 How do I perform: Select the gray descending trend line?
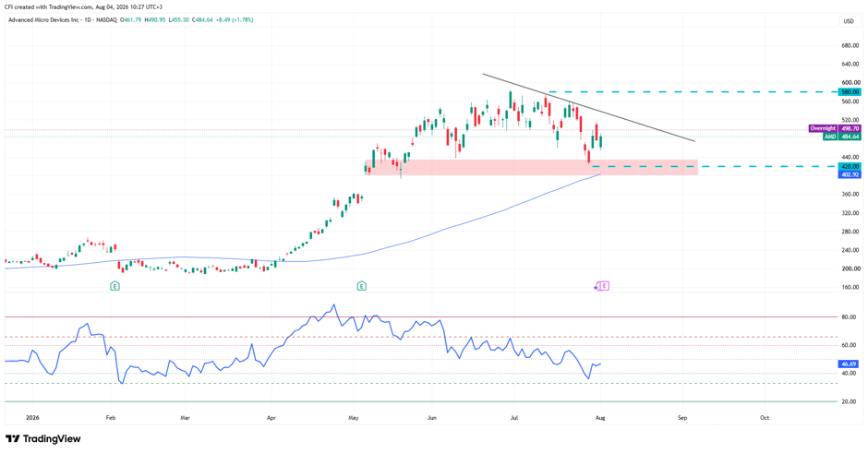[588, 107]
